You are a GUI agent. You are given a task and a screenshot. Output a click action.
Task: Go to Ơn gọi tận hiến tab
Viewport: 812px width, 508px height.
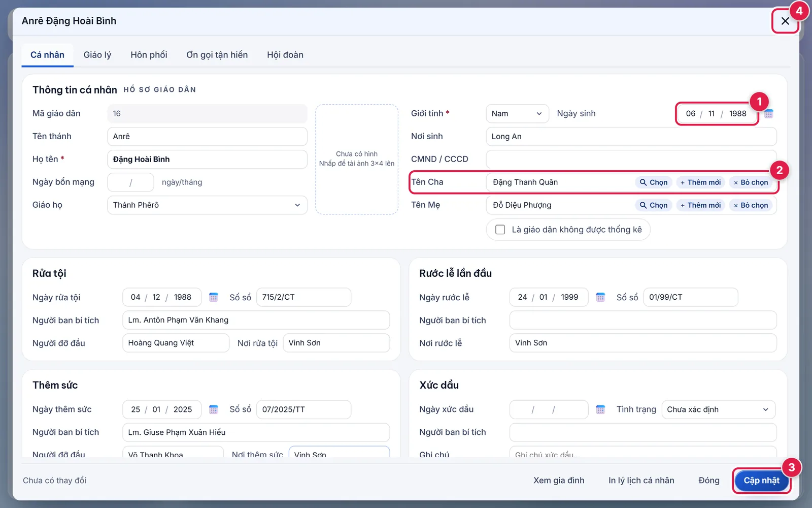[217, 55]
